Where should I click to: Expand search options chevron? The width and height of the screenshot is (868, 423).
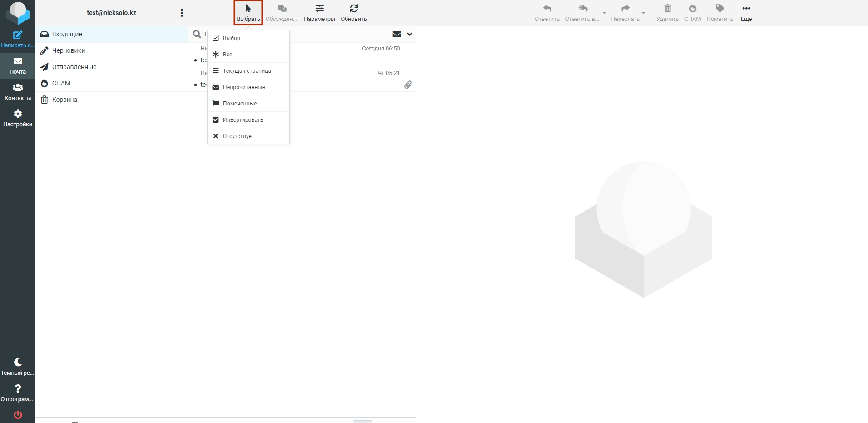[409, 34]
